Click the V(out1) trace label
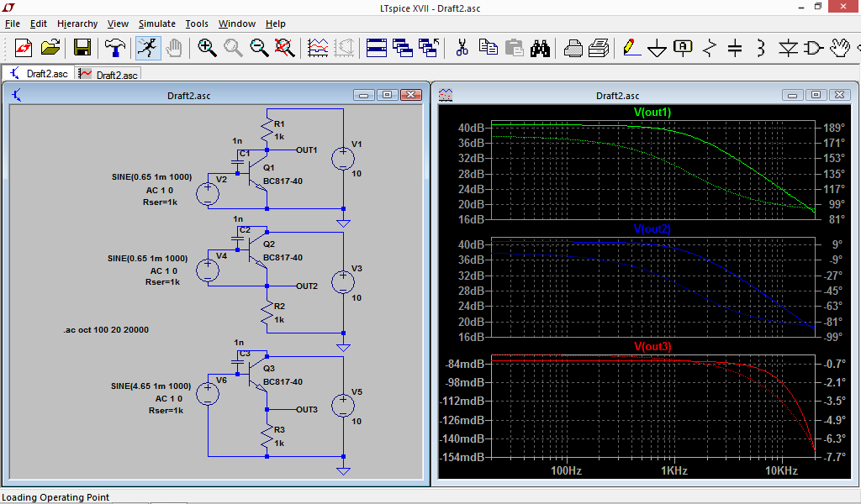Image resolution: width=861 pixels, height=504 pixels. click(652, 113)
